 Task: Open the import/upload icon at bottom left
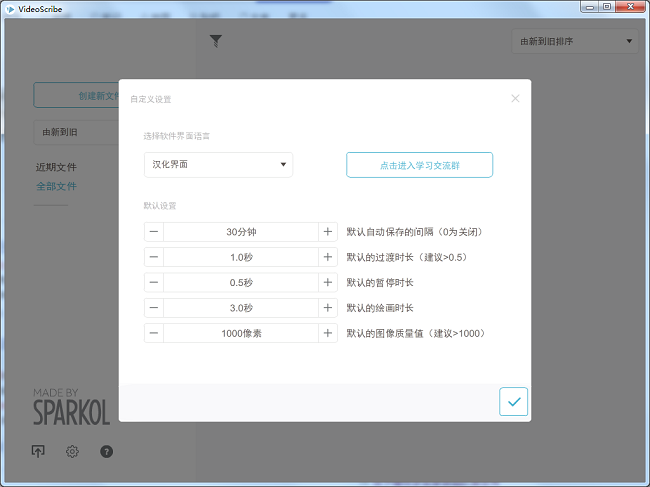tap(38, 451)
